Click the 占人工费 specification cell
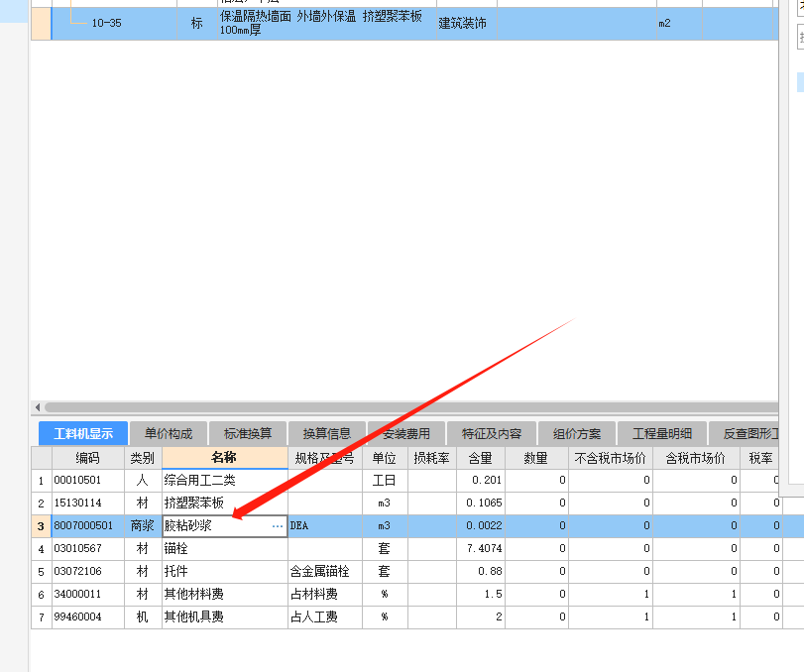This screenshot has width=804, height=672. click(x=324, y=616)
